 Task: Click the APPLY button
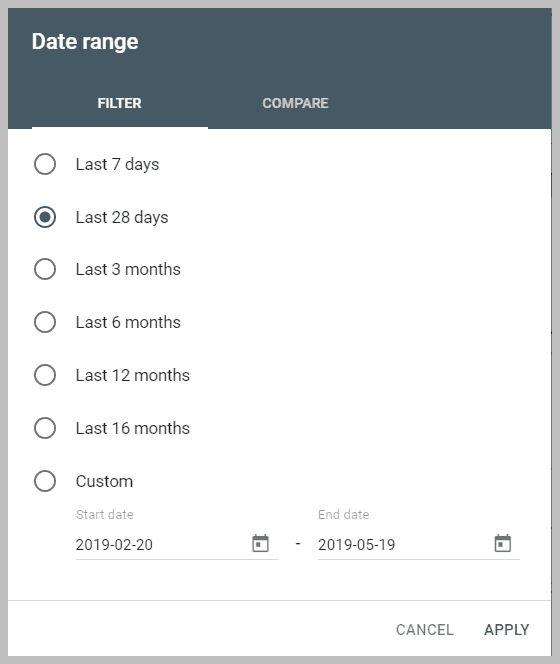coord(507,630)
